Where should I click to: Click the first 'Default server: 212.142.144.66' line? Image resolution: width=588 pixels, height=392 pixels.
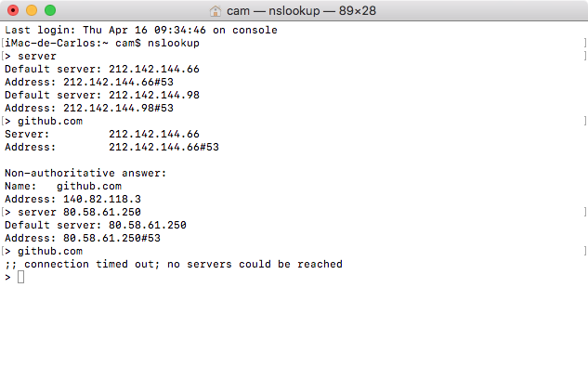coord(102,70)
